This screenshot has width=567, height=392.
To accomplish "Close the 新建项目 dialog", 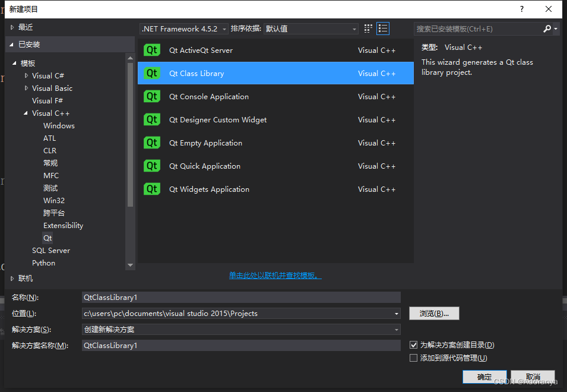I will pos(549,9).
